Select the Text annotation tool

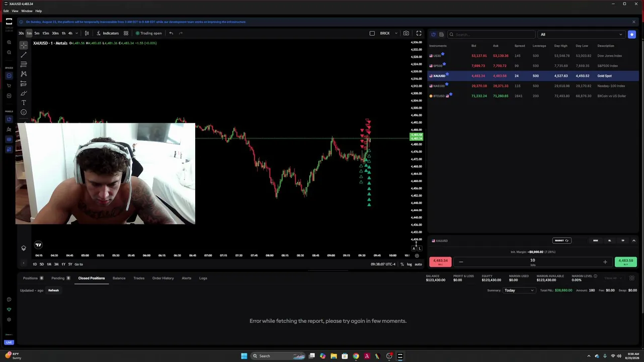24,103
